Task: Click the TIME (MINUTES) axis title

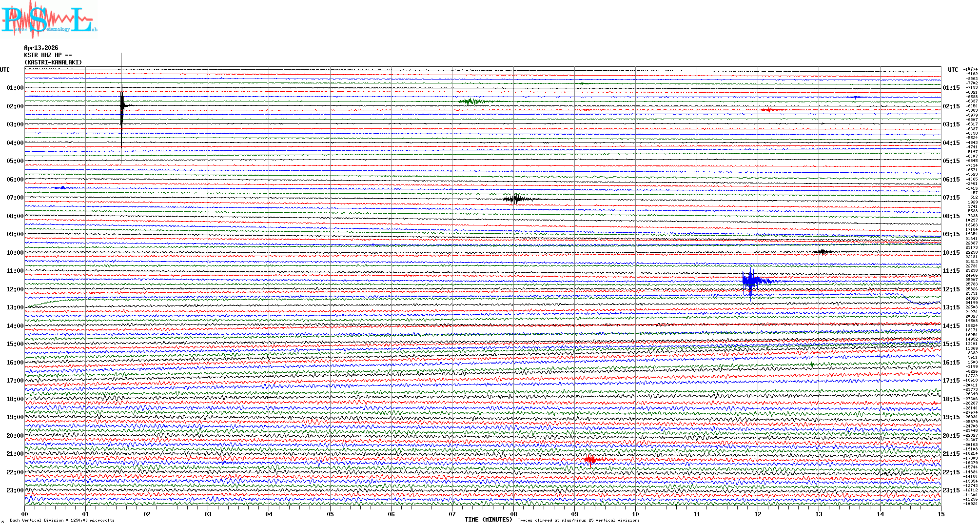Action: pyautogui.click(x=489, y=520)
